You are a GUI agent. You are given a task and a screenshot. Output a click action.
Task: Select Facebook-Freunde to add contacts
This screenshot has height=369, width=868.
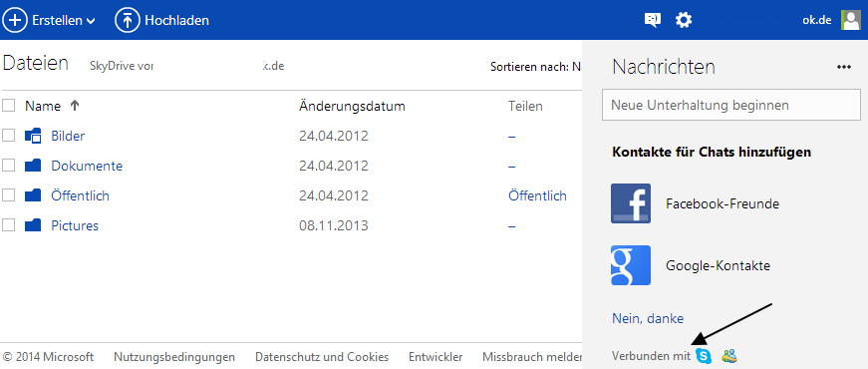click(x=723, y=203)
